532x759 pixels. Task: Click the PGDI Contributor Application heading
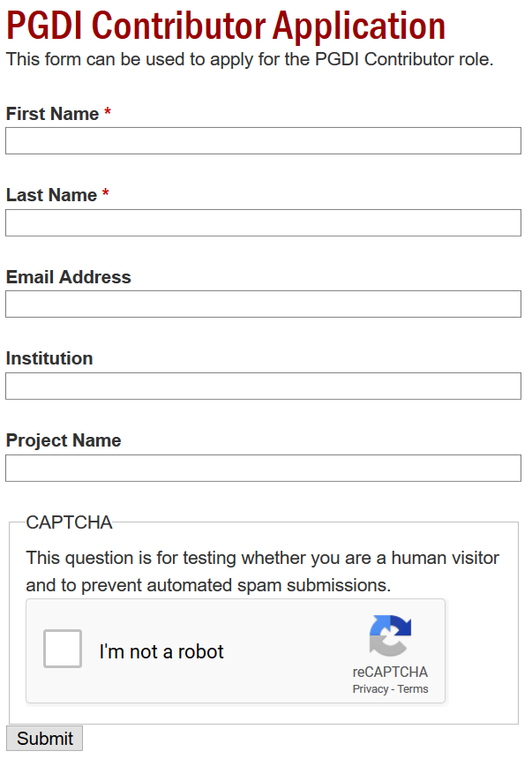(x=226, y=26)
